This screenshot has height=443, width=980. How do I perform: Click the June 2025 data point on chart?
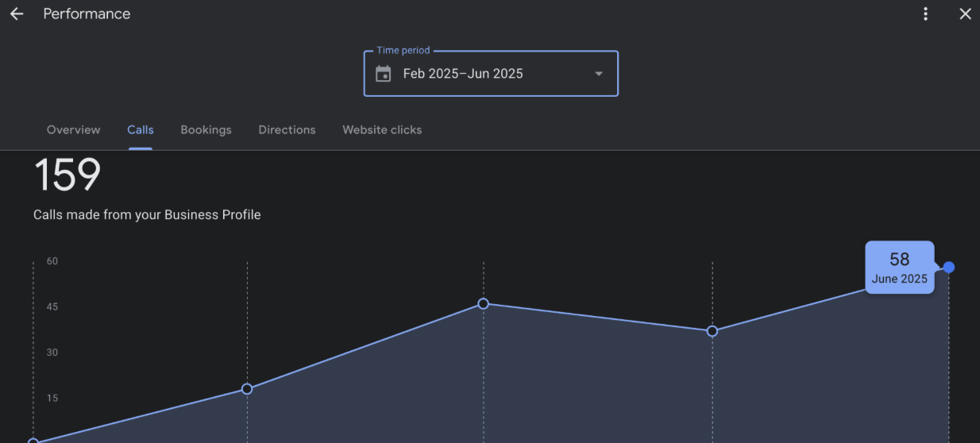coord(948,268)
